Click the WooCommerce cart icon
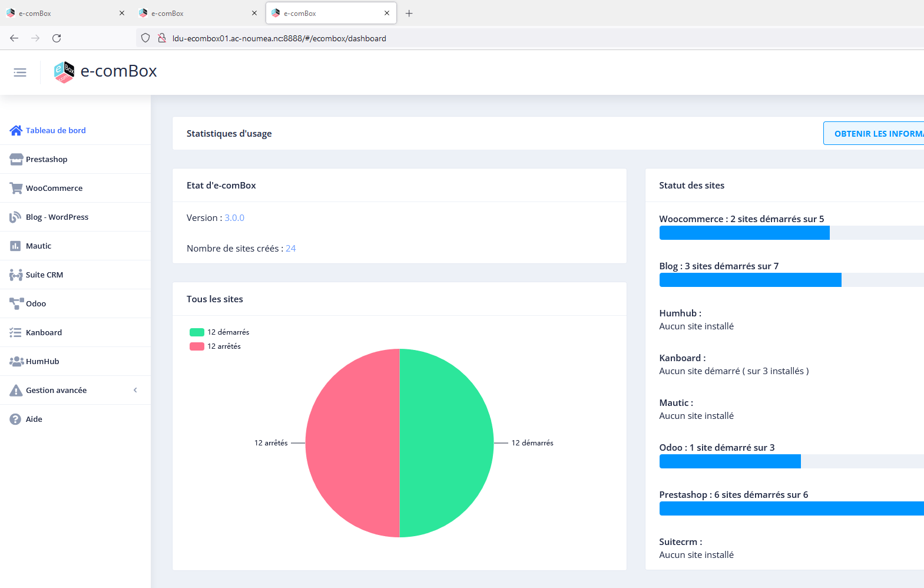924x588 pixels. (x=16, y=188)
